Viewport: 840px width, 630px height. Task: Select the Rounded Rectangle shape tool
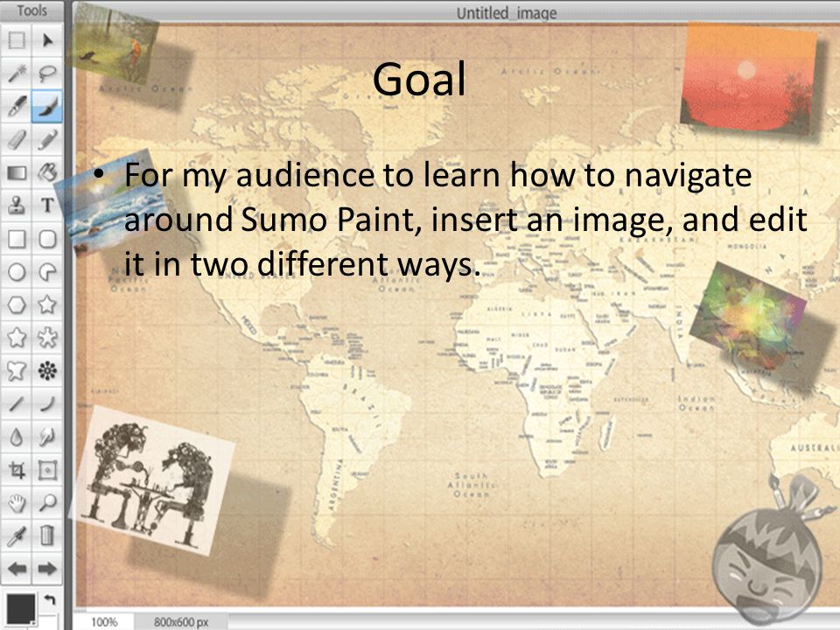click(x=47, y=238)
